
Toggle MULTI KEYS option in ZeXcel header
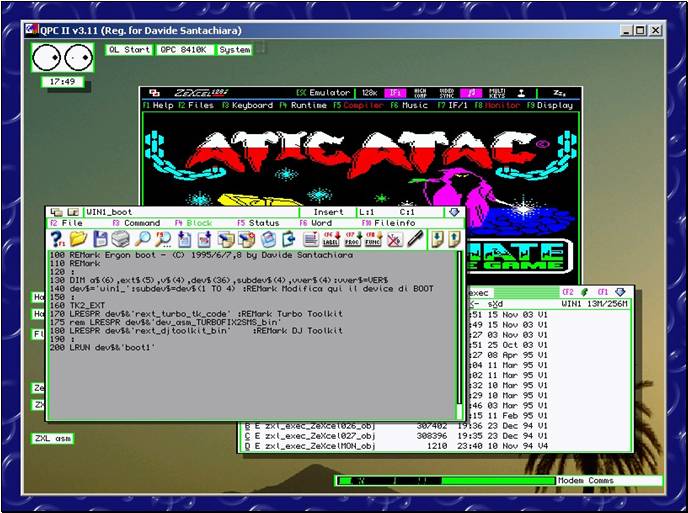(x=497, y=93)
